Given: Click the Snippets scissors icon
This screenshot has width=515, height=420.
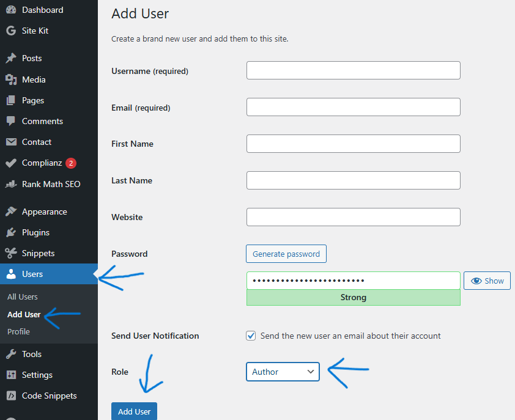Looking at the screenshot, I should click(x=10, y=253).
